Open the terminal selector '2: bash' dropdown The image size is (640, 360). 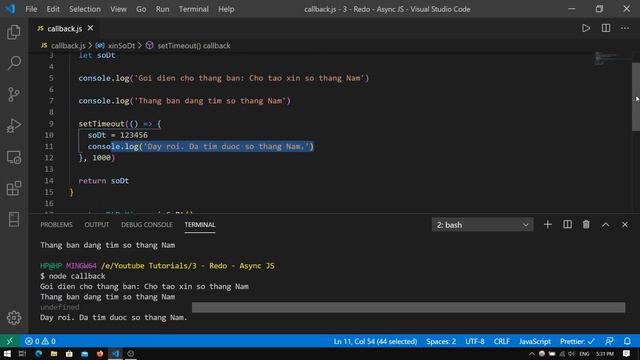pos(482,224)
